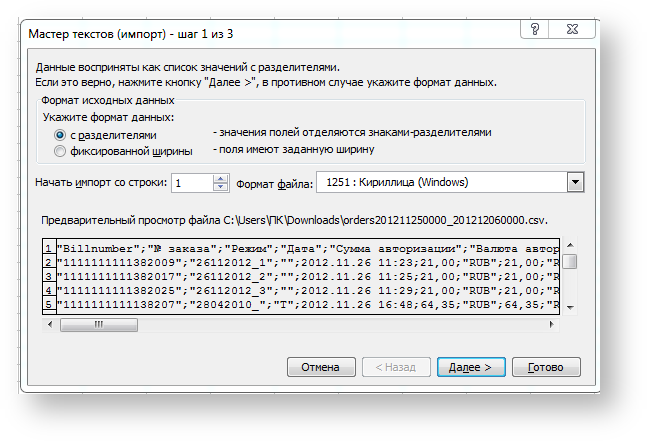Click the horizontal scrollbar thumb in preview
Image resolution: width=648 pixels, height=442 pixels.
pyautogui.click(x=98, y=324)
